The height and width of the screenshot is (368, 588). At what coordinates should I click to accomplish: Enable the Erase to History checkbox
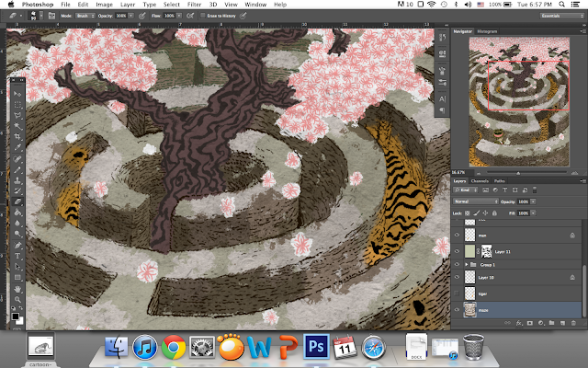(203, 16)
